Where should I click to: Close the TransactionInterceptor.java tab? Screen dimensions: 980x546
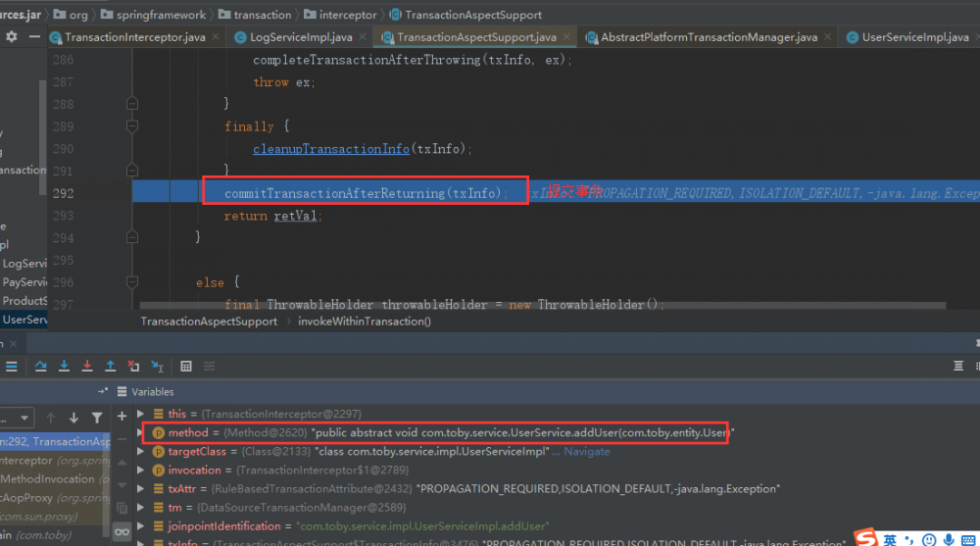pyautogui.click(x=217, y=37)
